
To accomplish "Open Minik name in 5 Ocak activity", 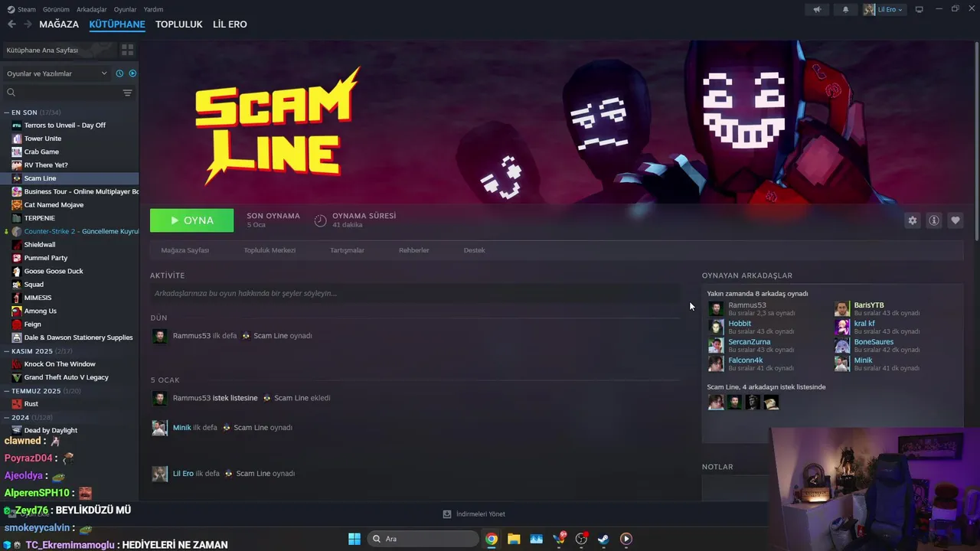I will pos(181,428).
